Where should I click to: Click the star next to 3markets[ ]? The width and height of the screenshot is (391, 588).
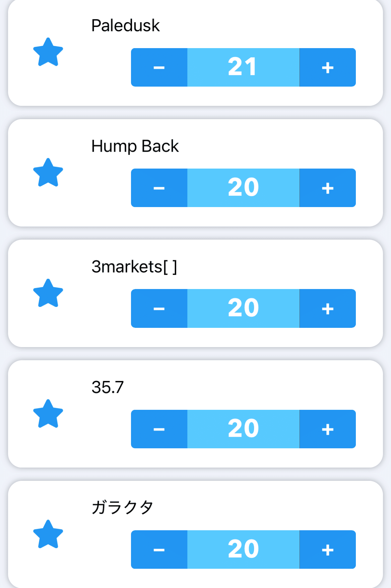click(x=48, y=293)
